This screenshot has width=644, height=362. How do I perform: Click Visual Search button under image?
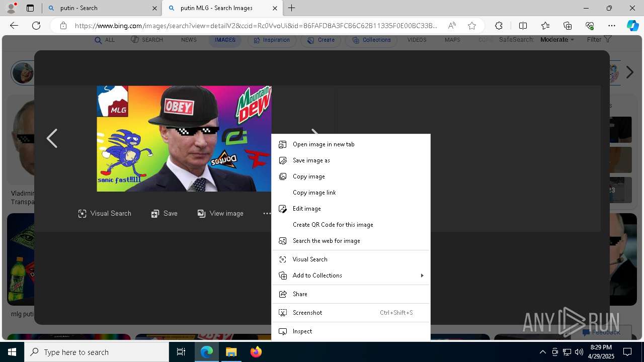[x=105, y=214]
